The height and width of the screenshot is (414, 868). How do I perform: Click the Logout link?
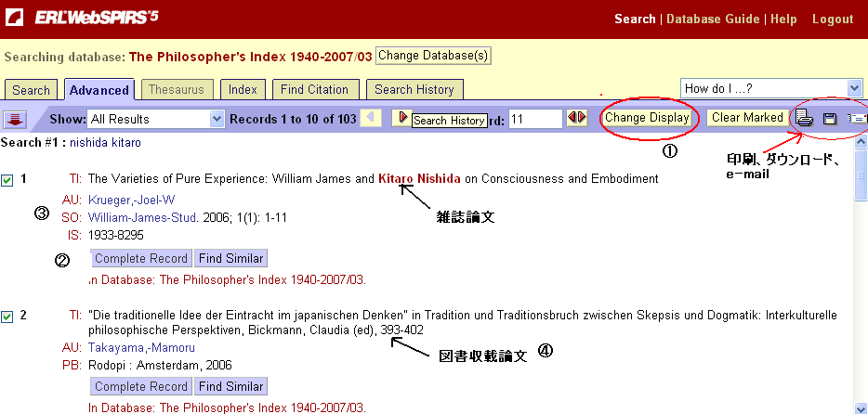click(833, 19)
